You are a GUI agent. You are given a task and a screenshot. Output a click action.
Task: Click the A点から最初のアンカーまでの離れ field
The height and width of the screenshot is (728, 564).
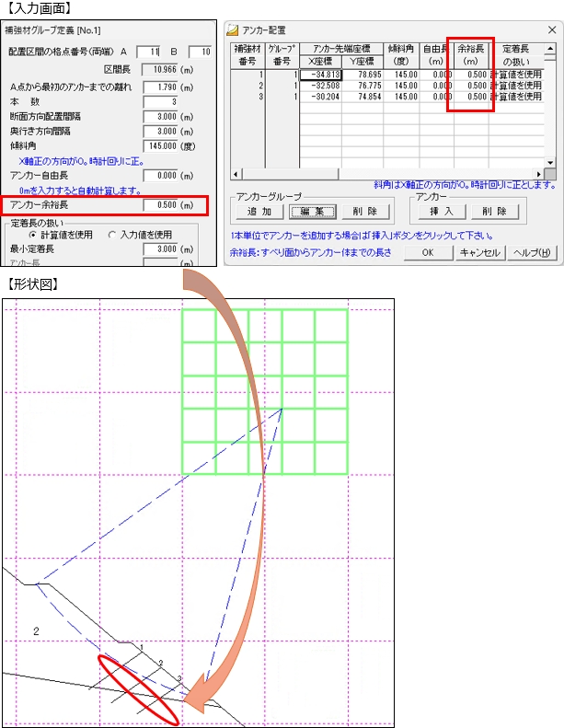(x=161, y=87)
